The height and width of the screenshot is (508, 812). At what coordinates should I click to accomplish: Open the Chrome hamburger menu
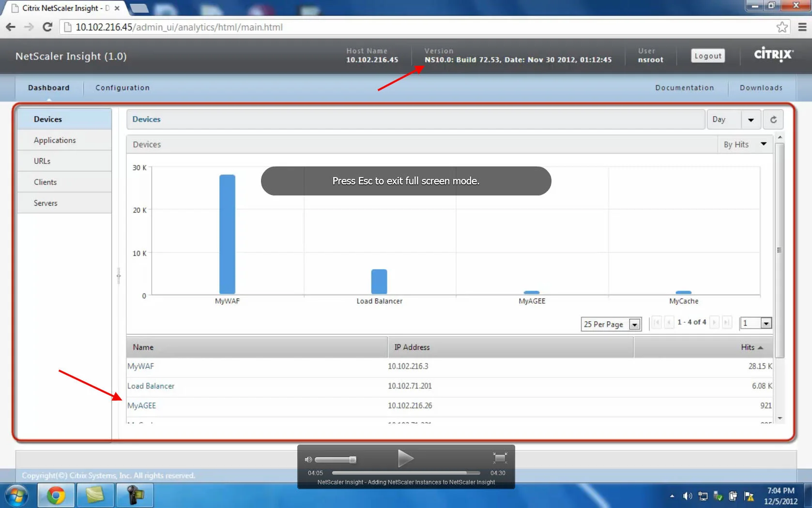point(802,27)
